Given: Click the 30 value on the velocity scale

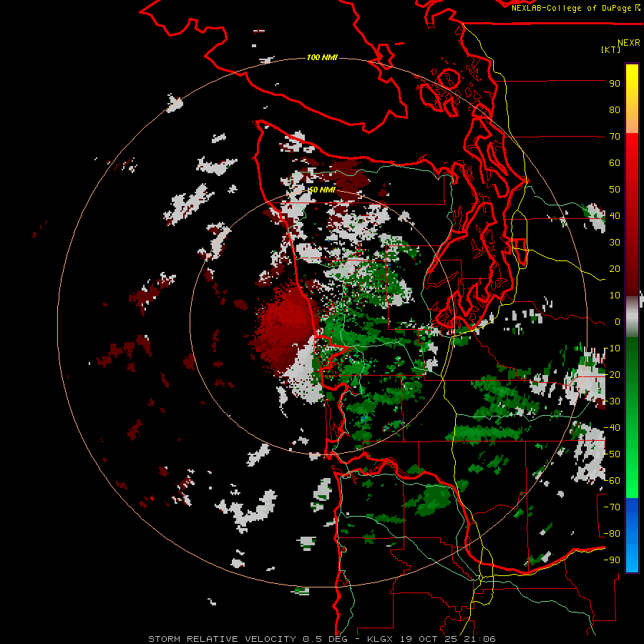Looking at the screenshot, I should [x=615, y=243].
